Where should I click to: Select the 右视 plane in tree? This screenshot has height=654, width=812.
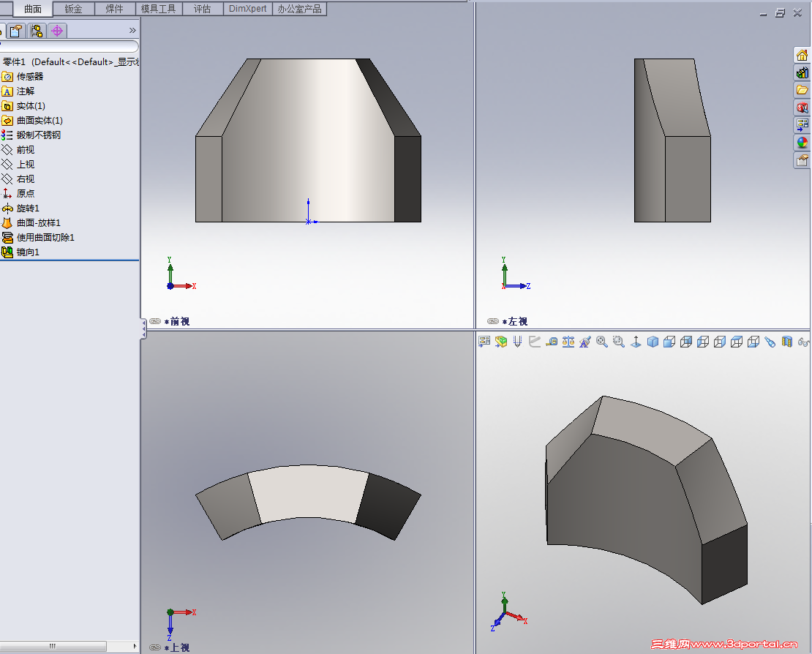(x=18, y=179)
